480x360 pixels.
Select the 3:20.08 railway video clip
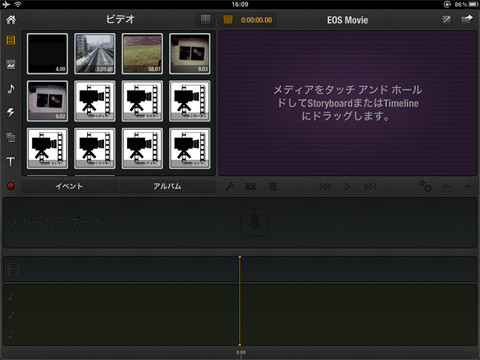click(95, 53)
